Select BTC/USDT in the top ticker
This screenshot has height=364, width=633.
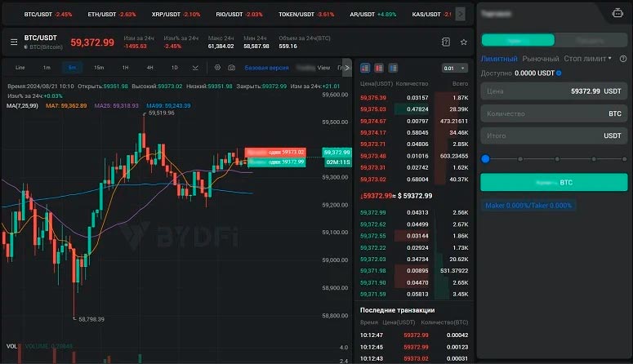(48, 14)
